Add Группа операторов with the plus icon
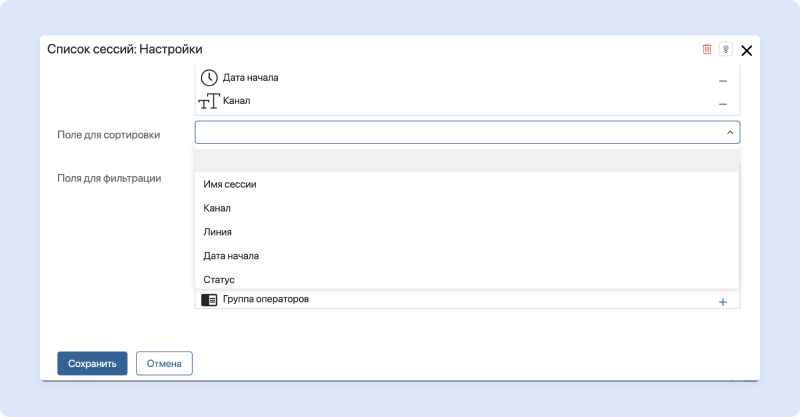 (x=722, y=302)
